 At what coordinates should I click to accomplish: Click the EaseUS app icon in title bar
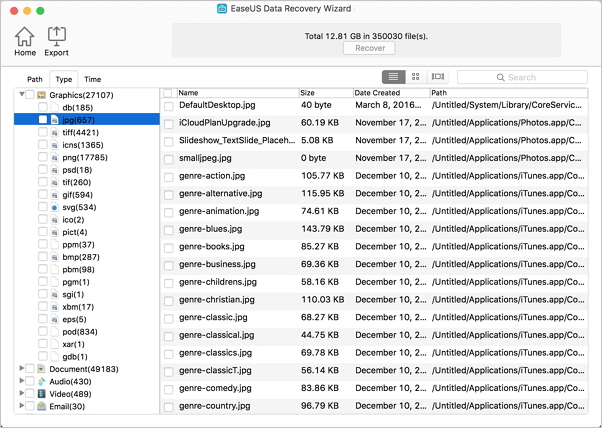[x=222, y=8]
